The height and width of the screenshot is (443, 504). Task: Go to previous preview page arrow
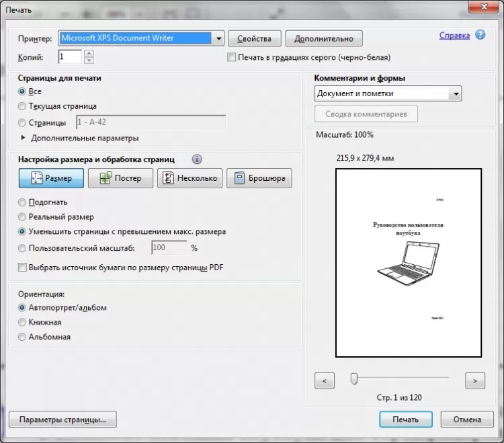click(325, 381)
